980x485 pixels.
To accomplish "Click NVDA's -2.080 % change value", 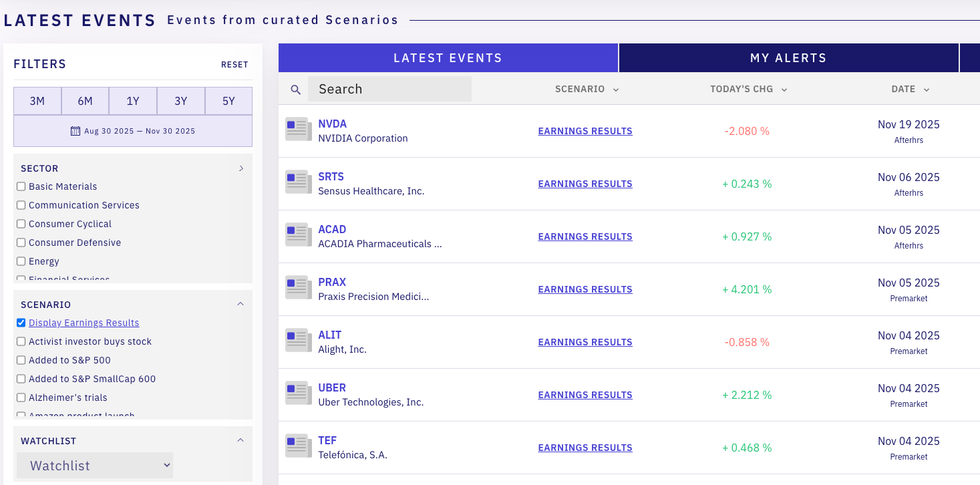I will pos(747,131).
